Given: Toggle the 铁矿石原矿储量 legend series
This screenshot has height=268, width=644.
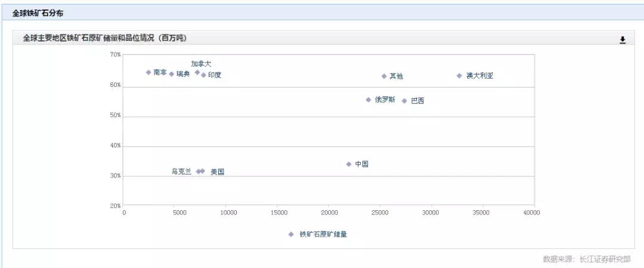Looking at the screenshot, I should [323, 235].
